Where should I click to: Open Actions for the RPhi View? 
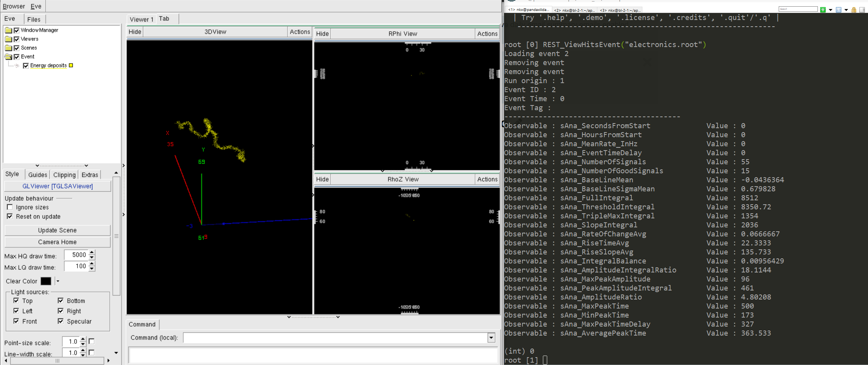[487, 34]
